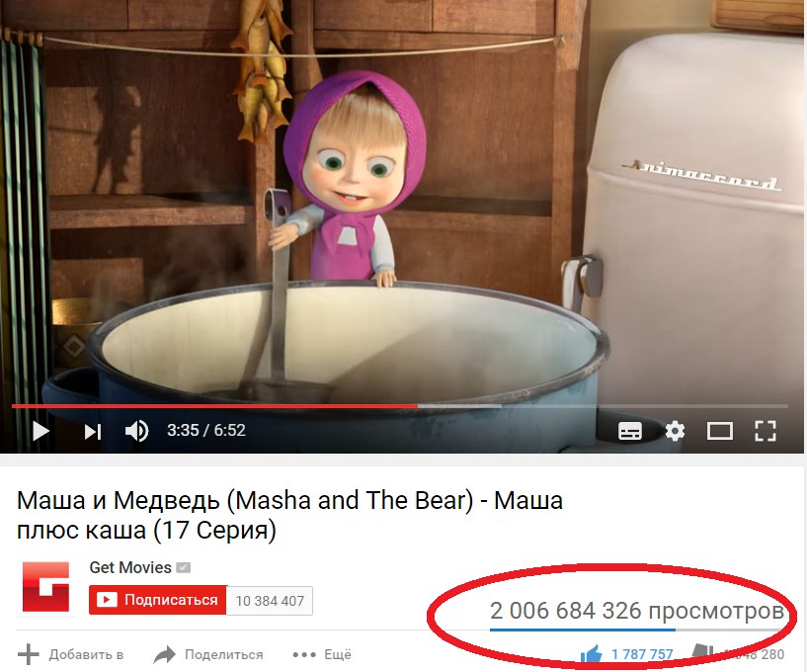Click the subscriber count 10 384 407
The image size is (807, 672).
tap(270, 601)
